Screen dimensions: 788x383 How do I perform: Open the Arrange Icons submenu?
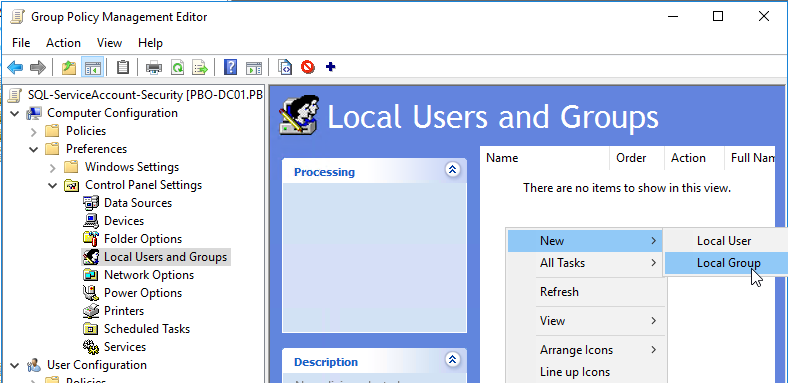(x=585, y=350)
